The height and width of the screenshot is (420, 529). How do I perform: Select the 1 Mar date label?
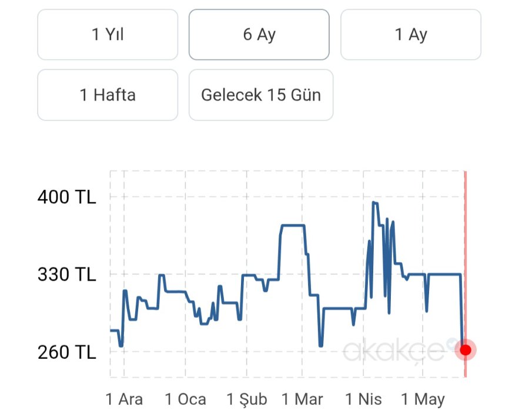click(x=302, y=400)
